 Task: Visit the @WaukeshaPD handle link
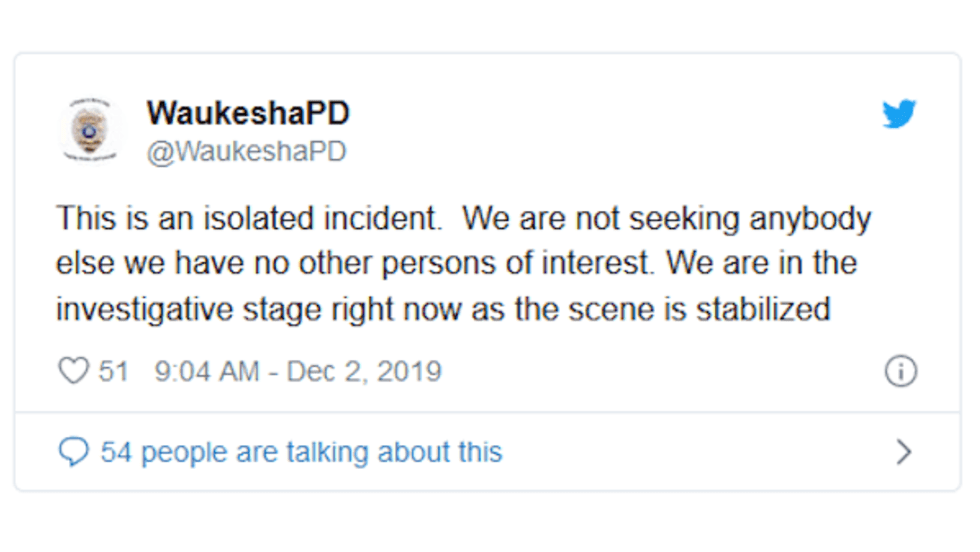click(x=246, y=151)
